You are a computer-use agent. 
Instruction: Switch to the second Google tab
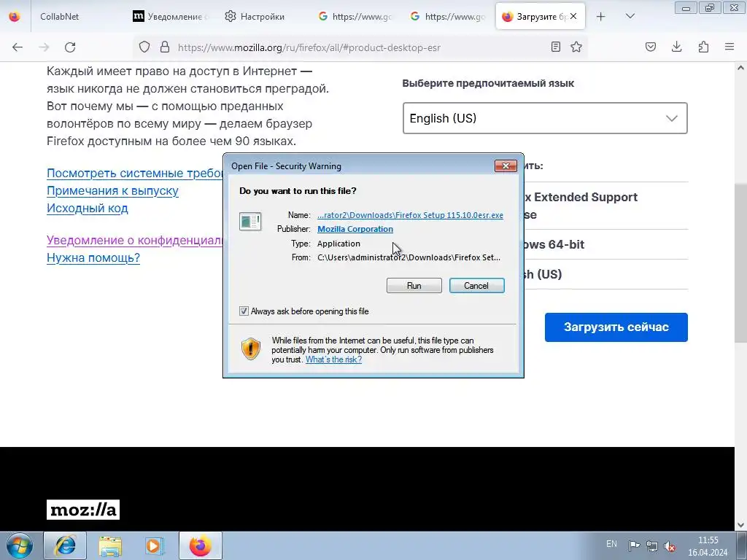(x=449, y=17)
